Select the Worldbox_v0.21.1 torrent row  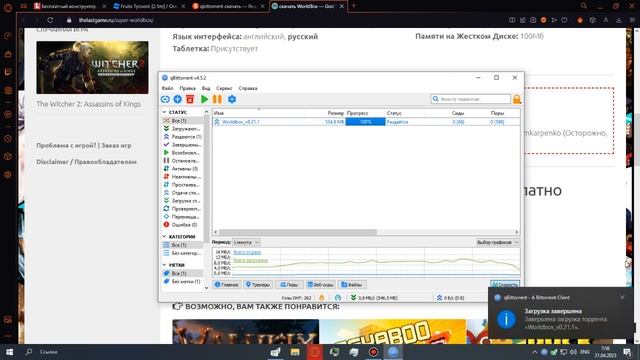pos(366,122)
